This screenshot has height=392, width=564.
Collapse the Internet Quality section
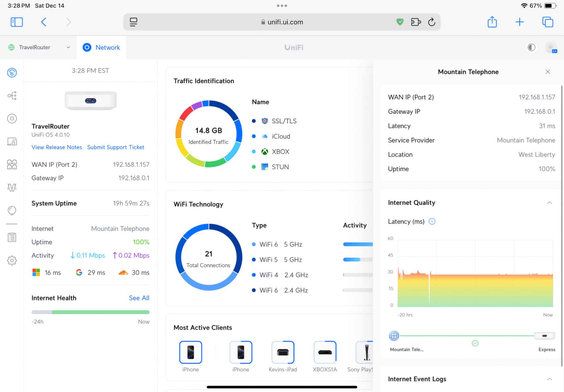549,203
